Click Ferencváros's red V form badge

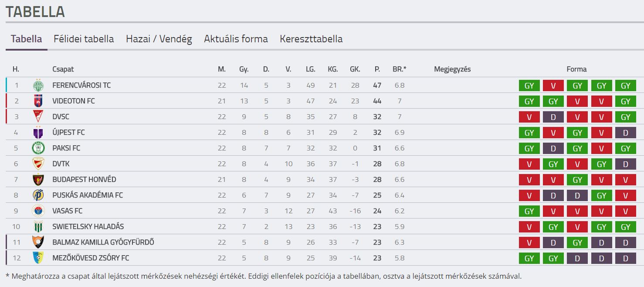click(x=553, y=85)
